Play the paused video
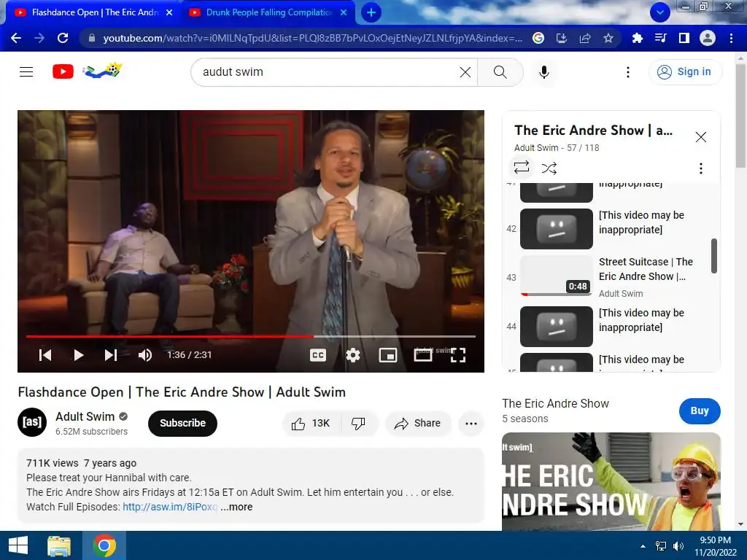 click(79, 355)
